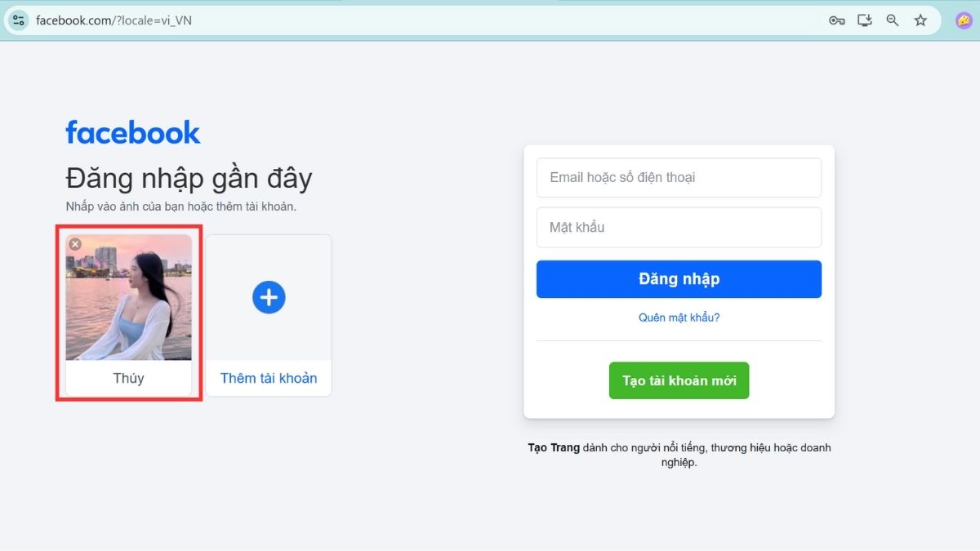
Task: Remove the Thúy account with the X icon
Action: click(75, 244)
